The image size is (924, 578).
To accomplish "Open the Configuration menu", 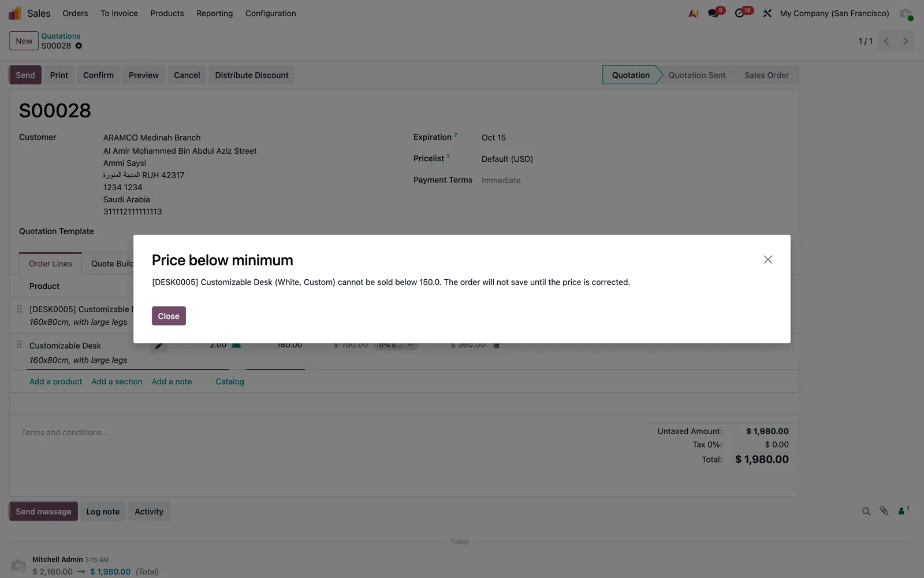I will pyautogui.click(x=270, y=13).
